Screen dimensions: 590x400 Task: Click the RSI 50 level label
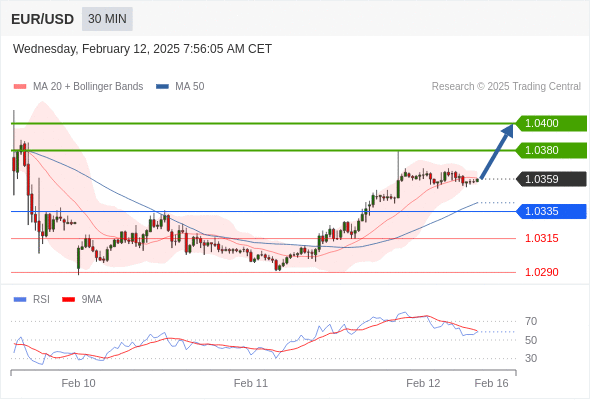click(x=531, y=340)
